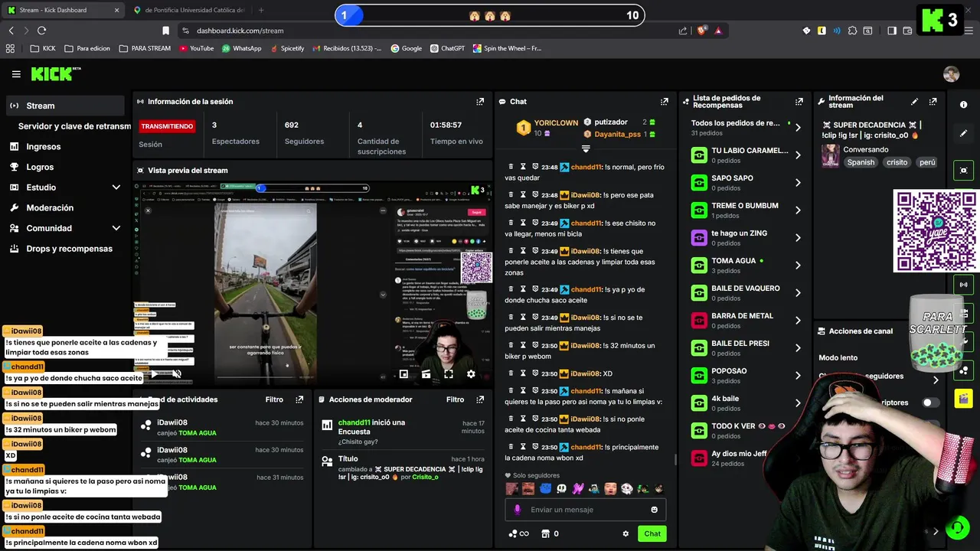Click Filtro in Acciones de moderador

pos(455,399)
